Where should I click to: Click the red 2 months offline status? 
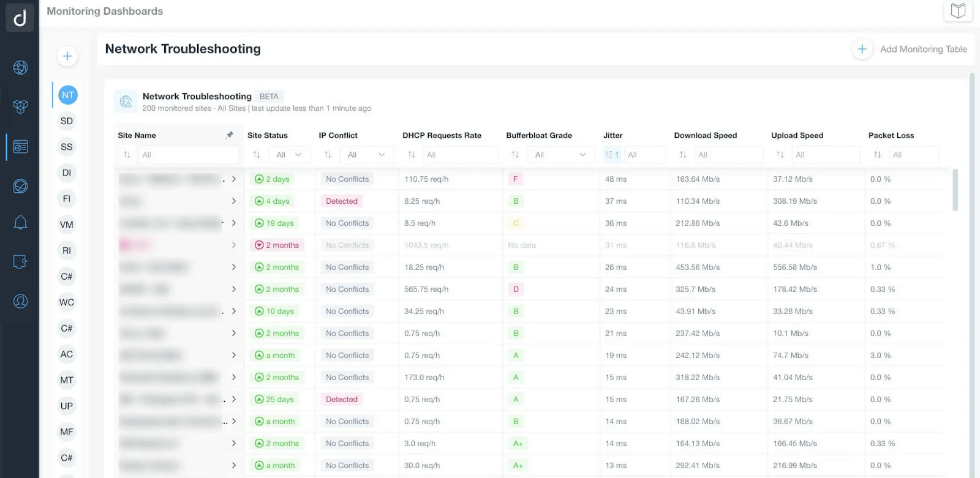[x=277, y=245]
